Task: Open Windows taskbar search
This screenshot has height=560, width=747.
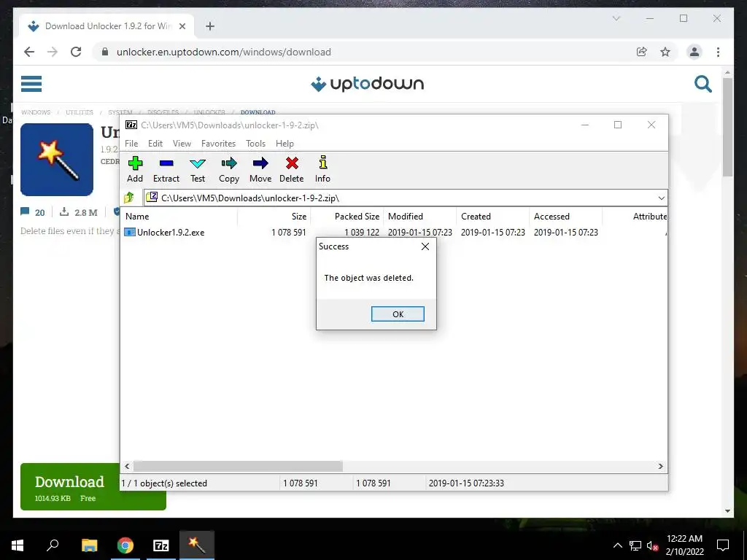Action: [53, 545]
